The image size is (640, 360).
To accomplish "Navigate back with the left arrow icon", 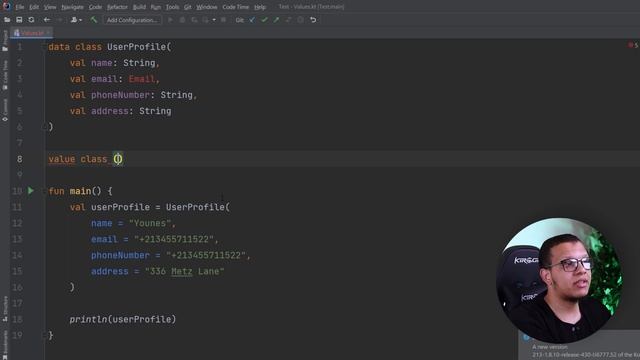I will [47, 20].
